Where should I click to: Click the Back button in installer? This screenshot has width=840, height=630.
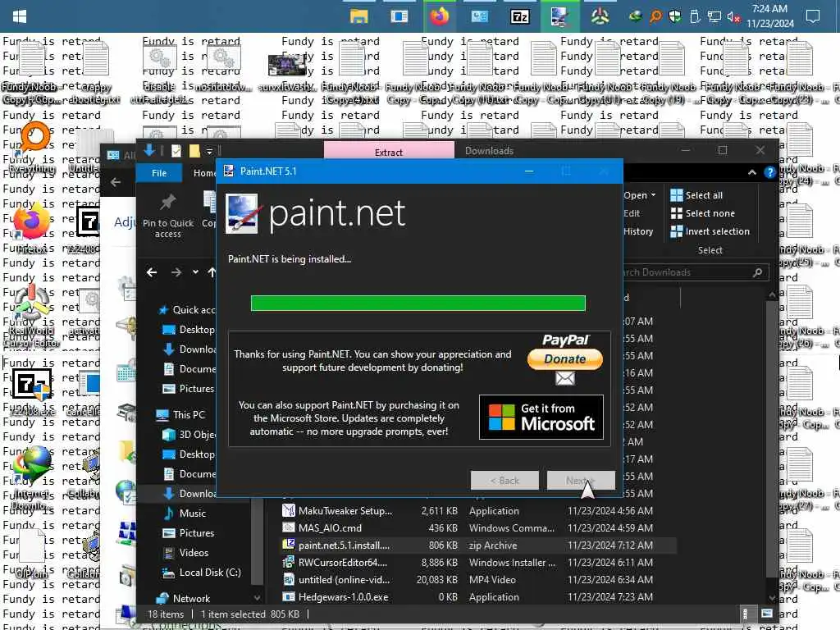click(x=504, y=481)
